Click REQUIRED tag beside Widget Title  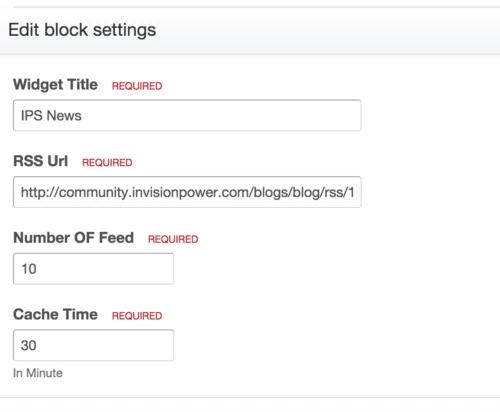[x=137, y=86]
